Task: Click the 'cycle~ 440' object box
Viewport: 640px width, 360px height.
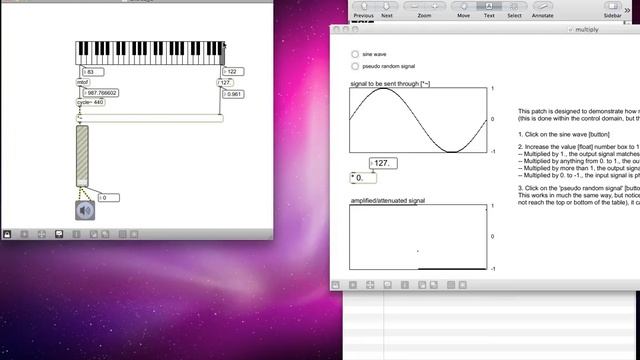Action: [x=91, y=102]
